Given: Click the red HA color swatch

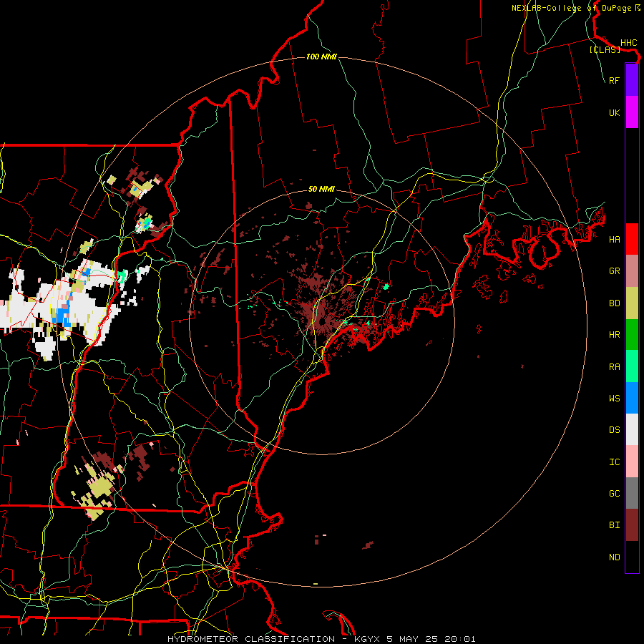Looking at the screenshot, I should point(632,239).
